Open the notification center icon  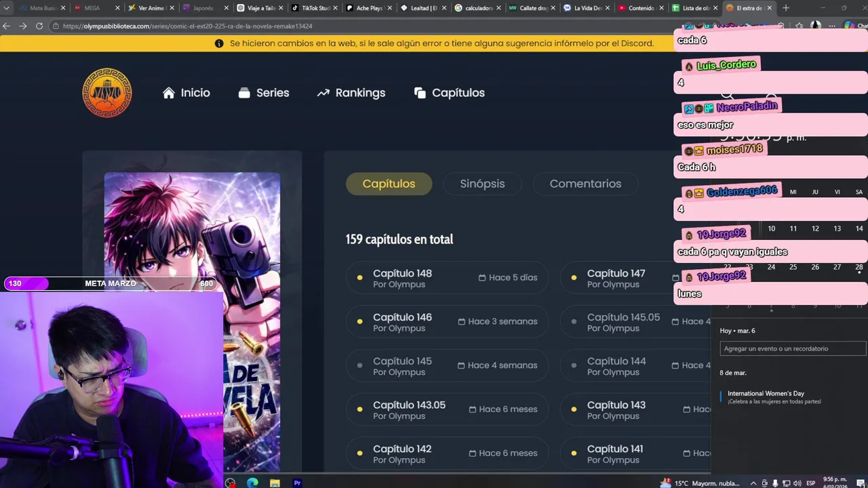click(x=862, y=483)
